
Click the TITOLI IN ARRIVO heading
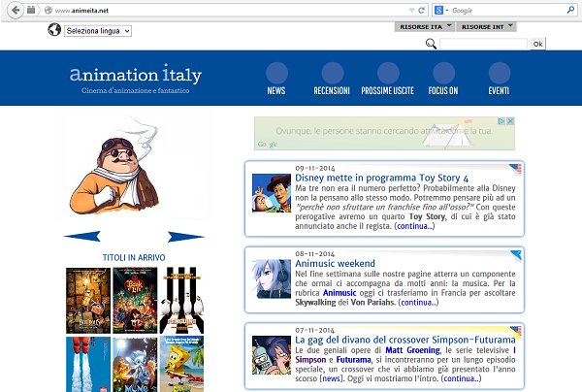pyautogui.click(x=134, y=258)
